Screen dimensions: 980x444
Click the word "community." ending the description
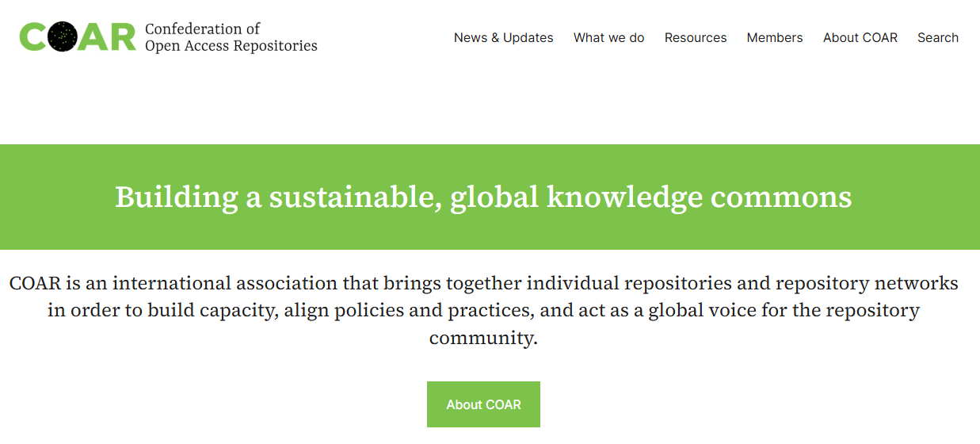(483, 338)
